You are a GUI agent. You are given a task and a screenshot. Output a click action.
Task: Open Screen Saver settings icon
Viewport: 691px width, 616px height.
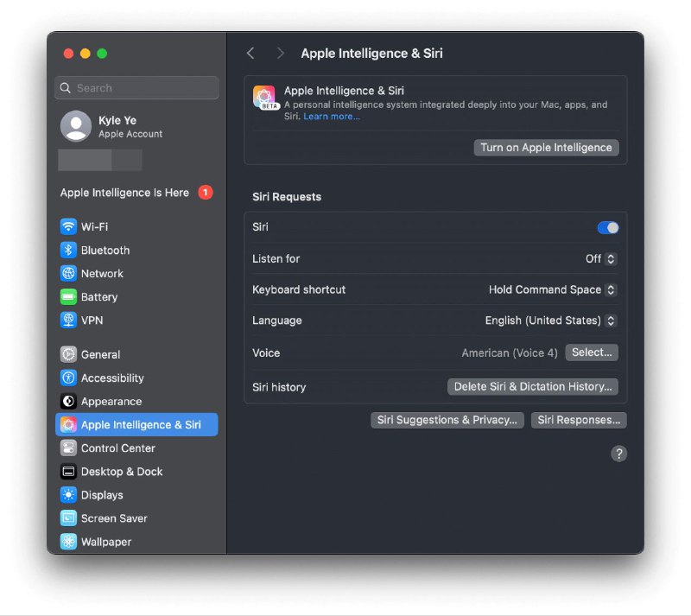click(68, 518)
